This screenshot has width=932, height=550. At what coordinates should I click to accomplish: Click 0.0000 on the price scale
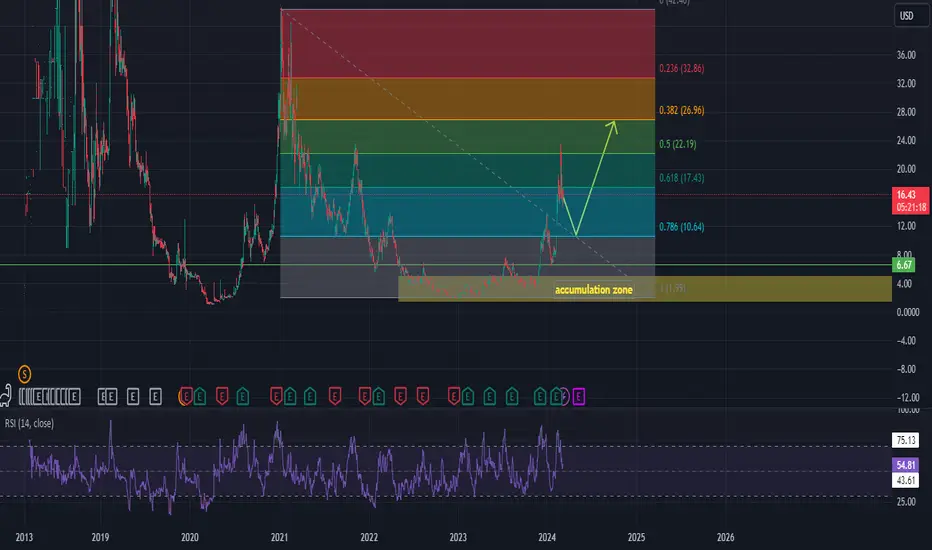[907, 312]
